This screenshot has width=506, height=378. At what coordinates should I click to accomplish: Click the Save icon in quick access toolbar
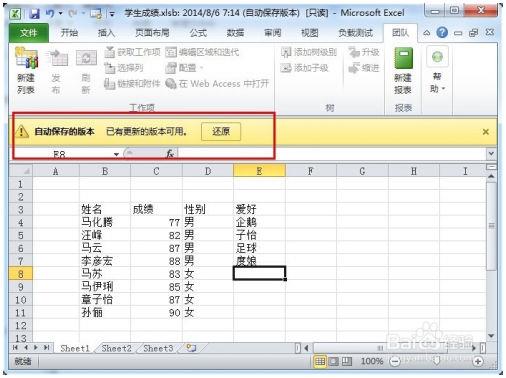tap(35, 14)
